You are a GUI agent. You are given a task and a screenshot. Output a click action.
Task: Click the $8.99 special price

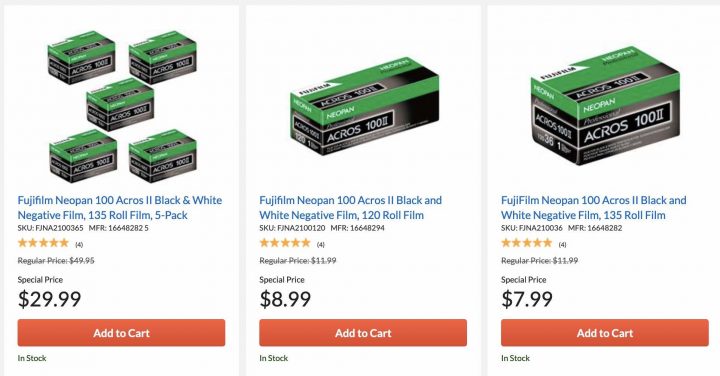285,299
